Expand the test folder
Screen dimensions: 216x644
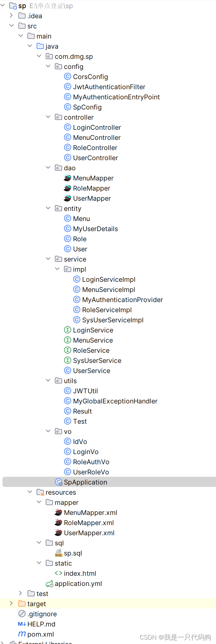20,594
